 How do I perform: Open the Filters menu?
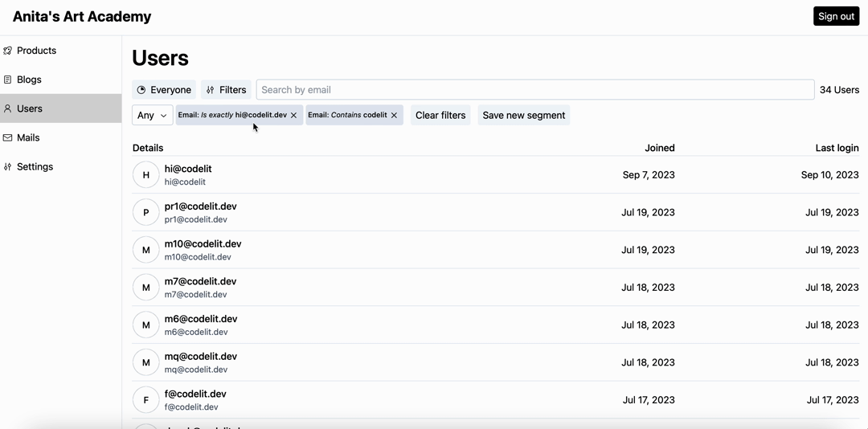tap(226, 90)
